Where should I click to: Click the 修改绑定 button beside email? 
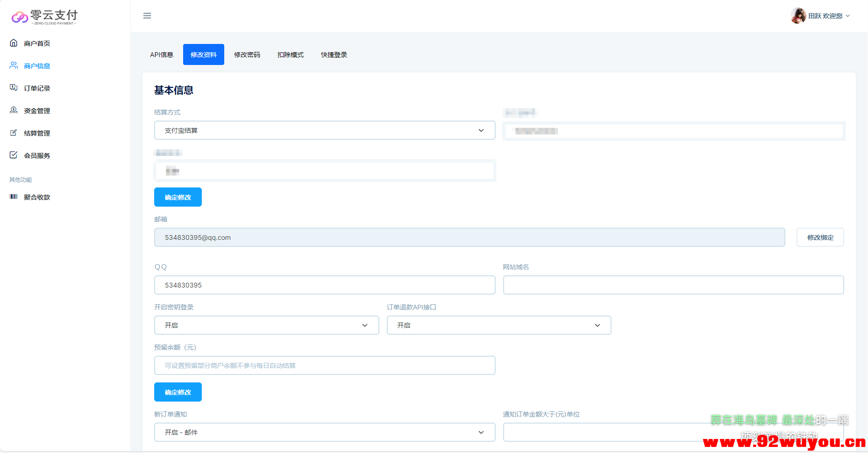point(820,237)
